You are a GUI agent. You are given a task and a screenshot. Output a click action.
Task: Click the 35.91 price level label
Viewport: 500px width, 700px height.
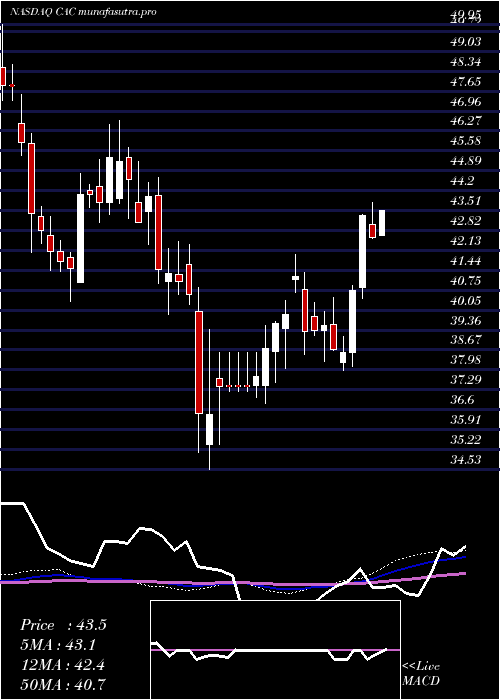point(466,420)
